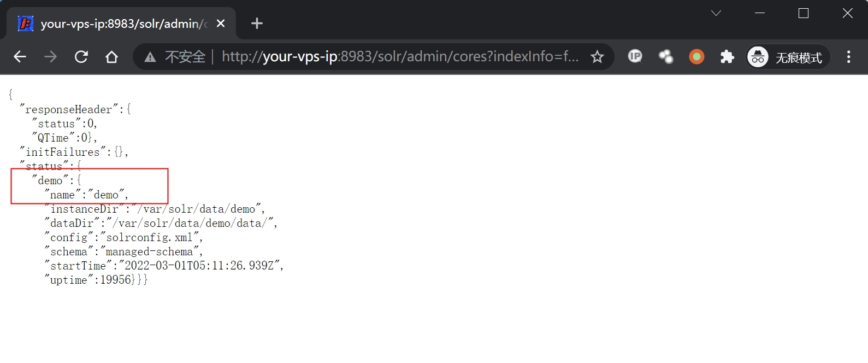Reload the Solr cores page
This screenshot has width=868, height=363.
pos(81,57)
